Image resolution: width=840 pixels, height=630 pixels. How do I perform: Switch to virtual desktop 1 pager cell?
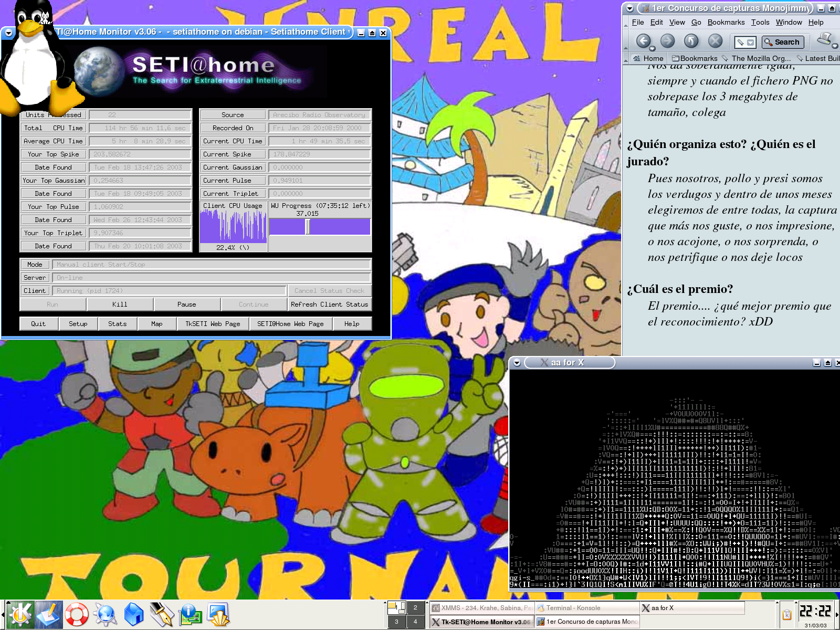pyautogui.click(x=396, y=607)
